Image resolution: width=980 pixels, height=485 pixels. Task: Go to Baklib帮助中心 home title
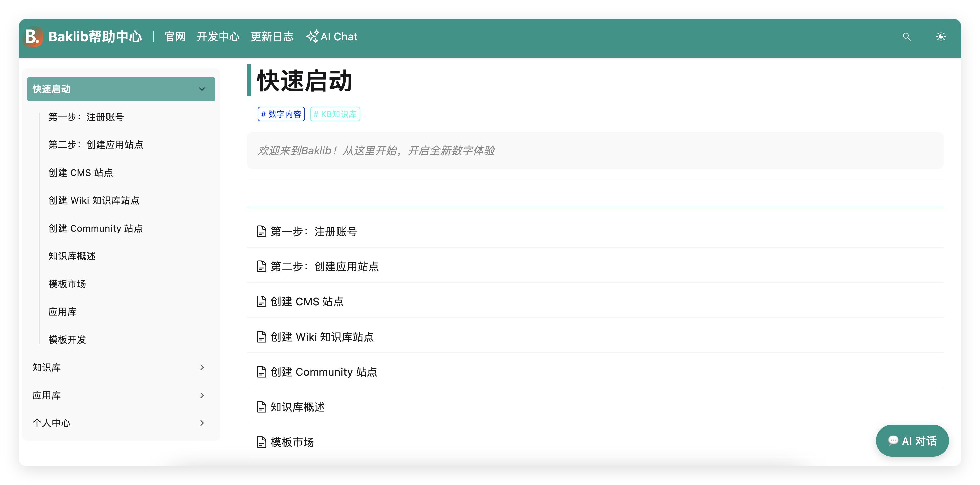(95, 36)
